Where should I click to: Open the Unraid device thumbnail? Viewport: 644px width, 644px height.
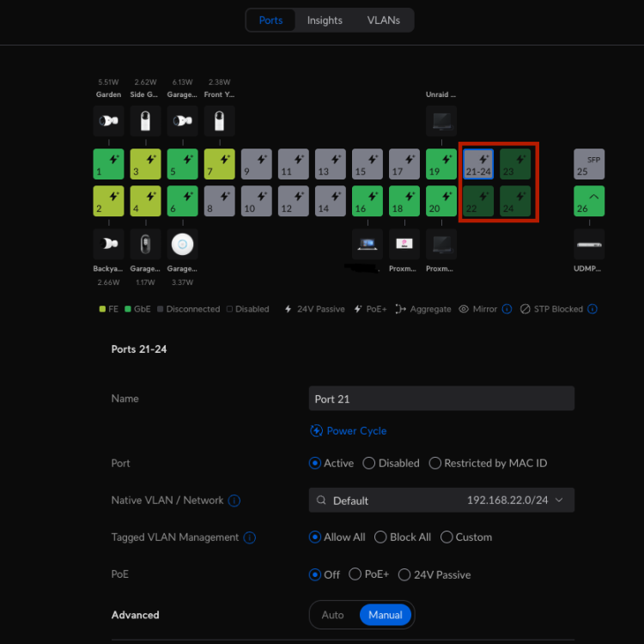tap(441, 121)
